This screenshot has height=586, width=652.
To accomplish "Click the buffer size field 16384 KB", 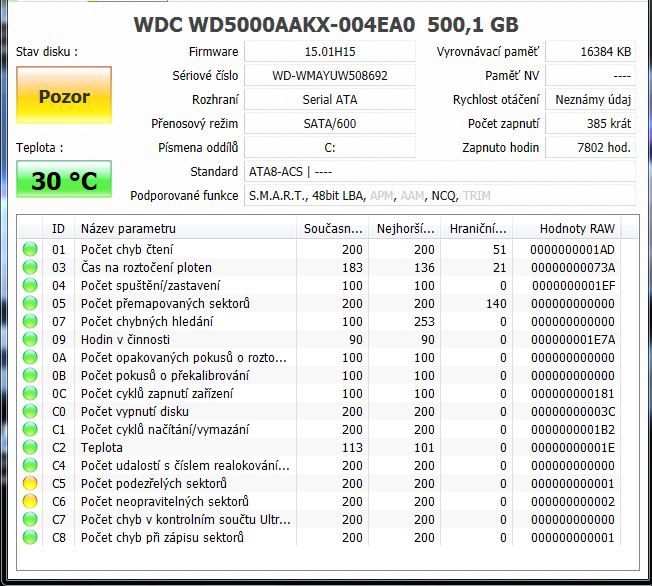I will point(590,52).
